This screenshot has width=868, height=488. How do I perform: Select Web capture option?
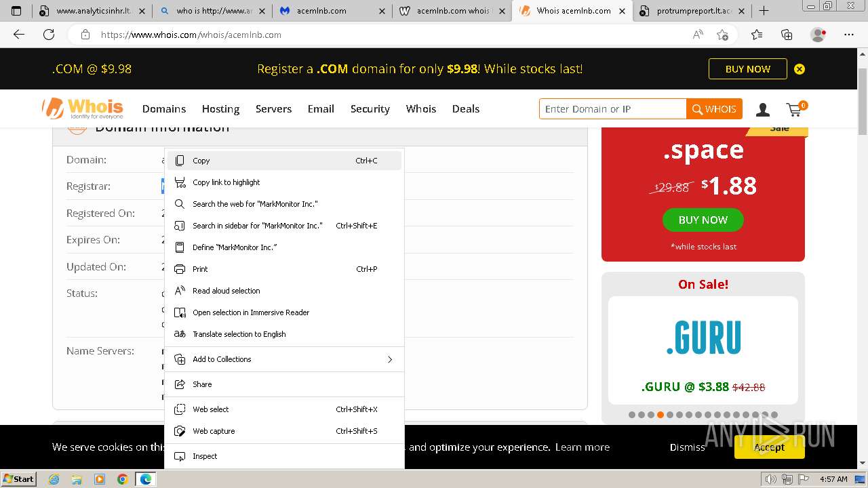[284, 431]
